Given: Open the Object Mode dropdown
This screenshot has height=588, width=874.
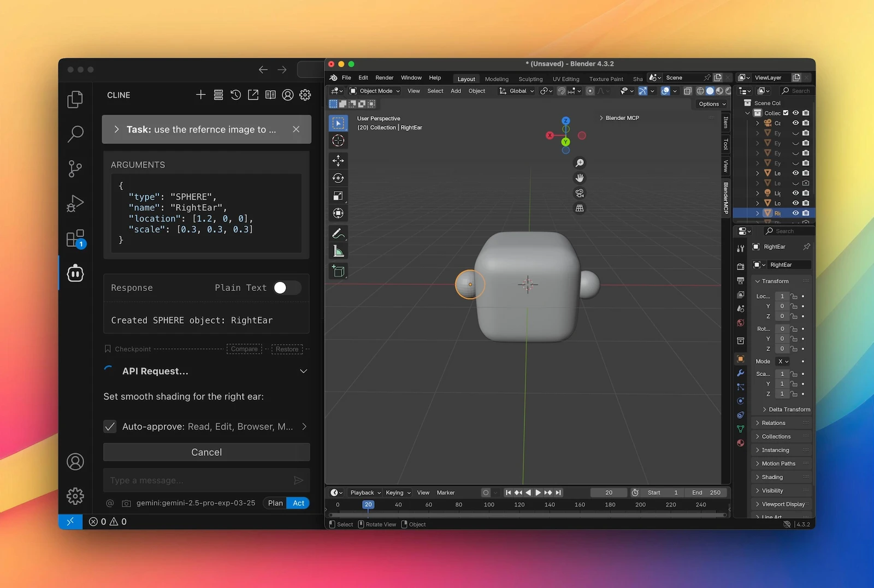Looking at the screenshot, I should point(375,91).
